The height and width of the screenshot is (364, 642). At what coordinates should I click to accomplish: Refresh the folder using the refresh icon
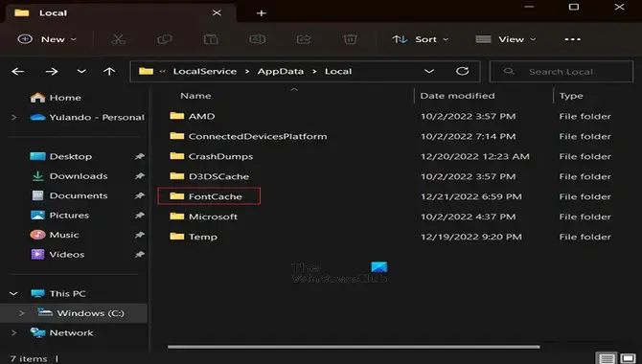tap(462, 71)
